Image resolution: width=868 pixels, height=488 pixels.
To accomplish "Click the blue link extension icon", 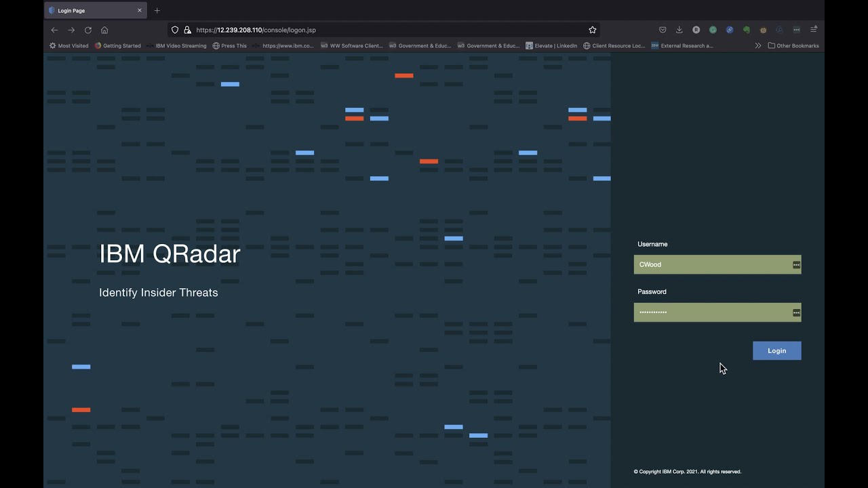I will 730,30.
